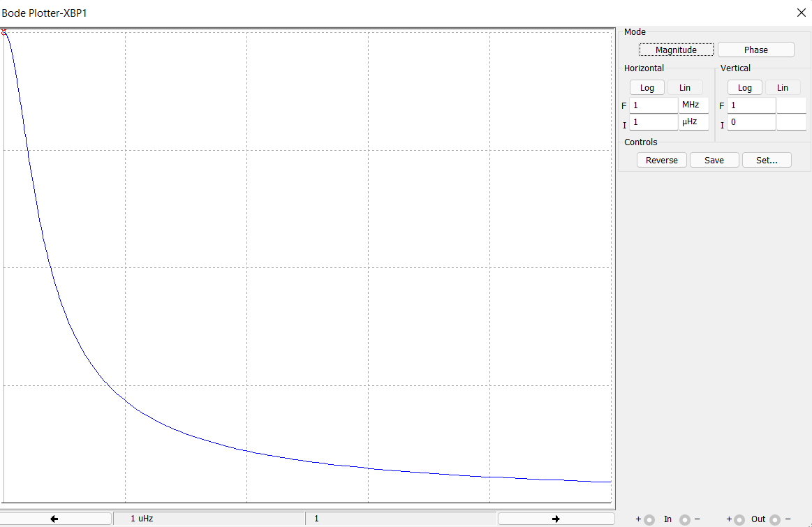
Task: Click the red cursor marker on the plot
Action: pyautogui.click(x=3, y=32)
